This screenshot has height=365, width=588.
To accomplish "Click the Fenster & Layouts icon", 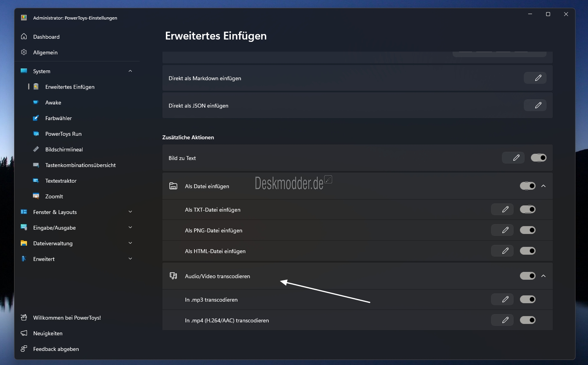I will [x=24, y=212].
